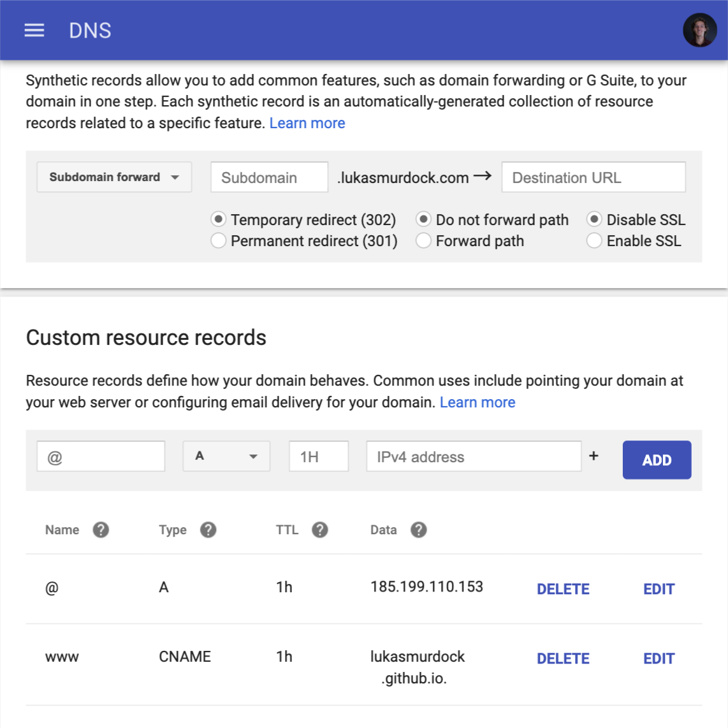This screenshot has height=728, width=728.
Task: Click the plus icon to add another record row
Action: click(x=593, y=455)
